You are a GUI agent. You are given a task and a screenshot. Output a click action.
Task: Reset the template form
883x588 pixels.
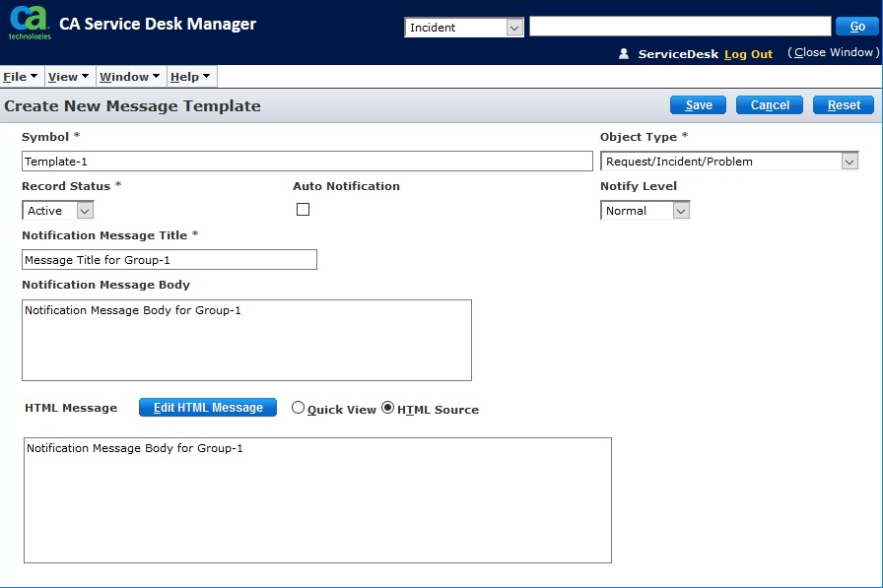(843, 105)
